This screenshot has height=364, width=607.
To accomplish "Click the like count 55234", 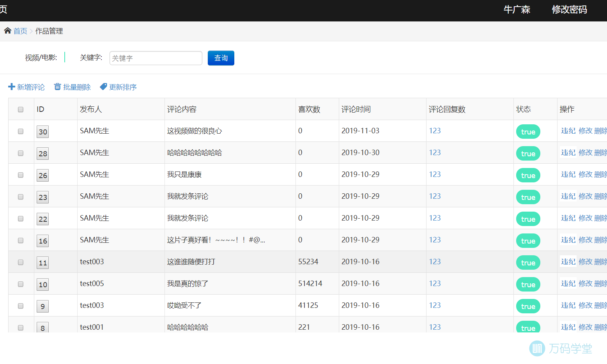I will point(308,262).
